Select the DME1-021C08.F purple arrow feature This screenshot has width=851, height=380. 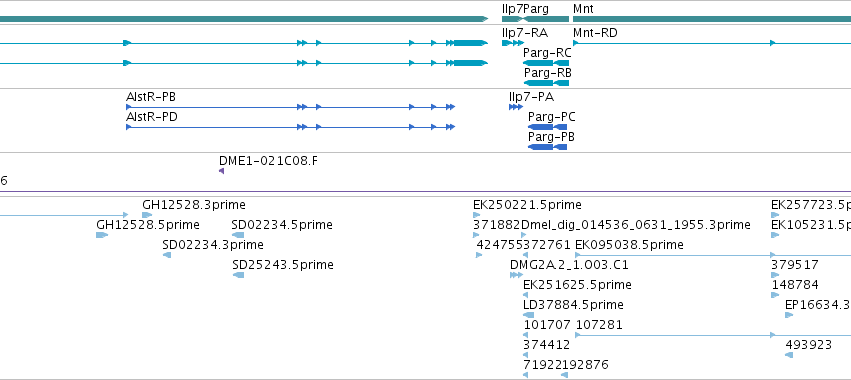[221, 172]
